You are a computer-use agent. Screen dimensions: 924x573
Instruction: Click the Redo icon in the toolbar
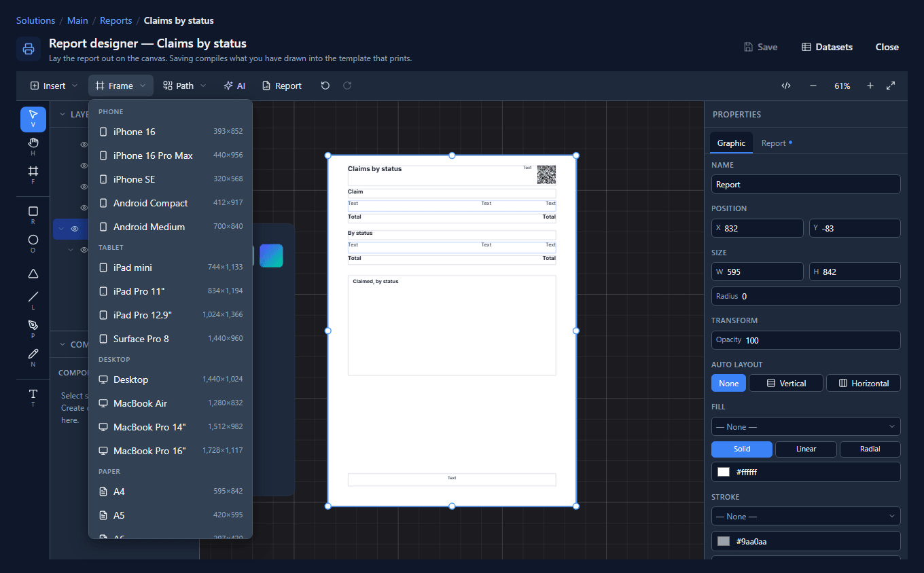[347, 86]
